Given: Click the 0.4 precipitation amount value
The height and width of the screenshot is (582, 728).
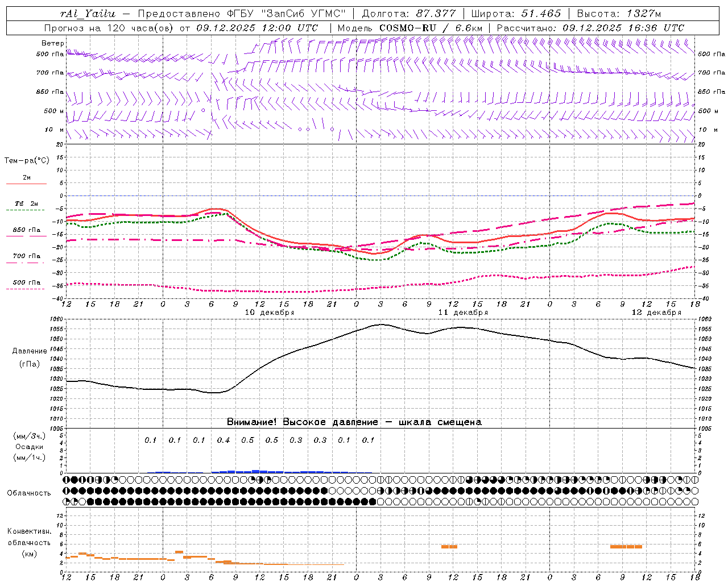Looking at the screenshot, I should click(224, 440).
